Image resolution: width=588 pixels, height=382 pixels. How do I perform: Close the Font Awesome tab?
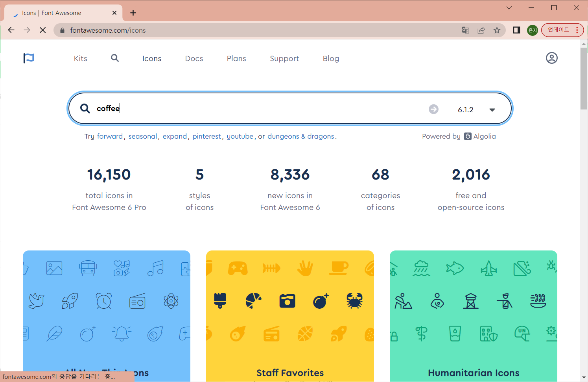tap(114, 13)
